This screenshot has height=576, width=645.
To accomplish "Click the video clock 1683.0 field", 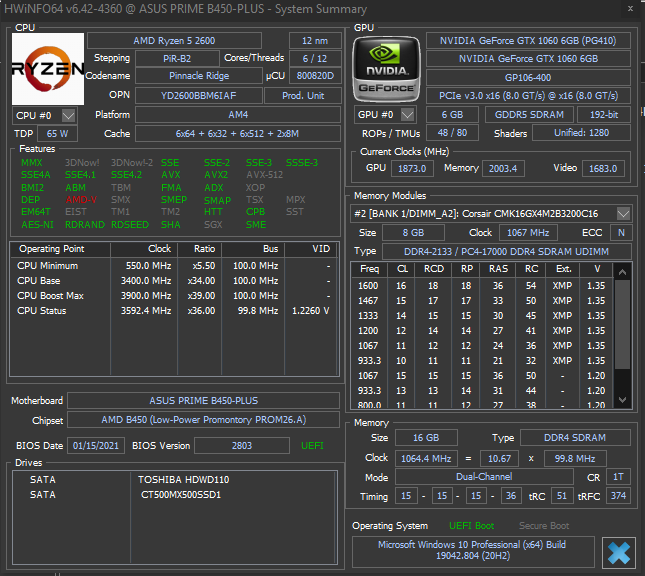I will (603, 168).
